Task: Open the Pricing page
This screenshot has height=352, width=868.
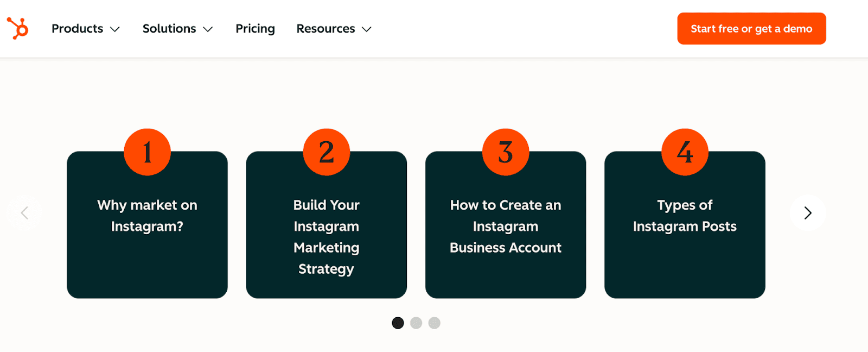Action: click(x=255, y=29)
